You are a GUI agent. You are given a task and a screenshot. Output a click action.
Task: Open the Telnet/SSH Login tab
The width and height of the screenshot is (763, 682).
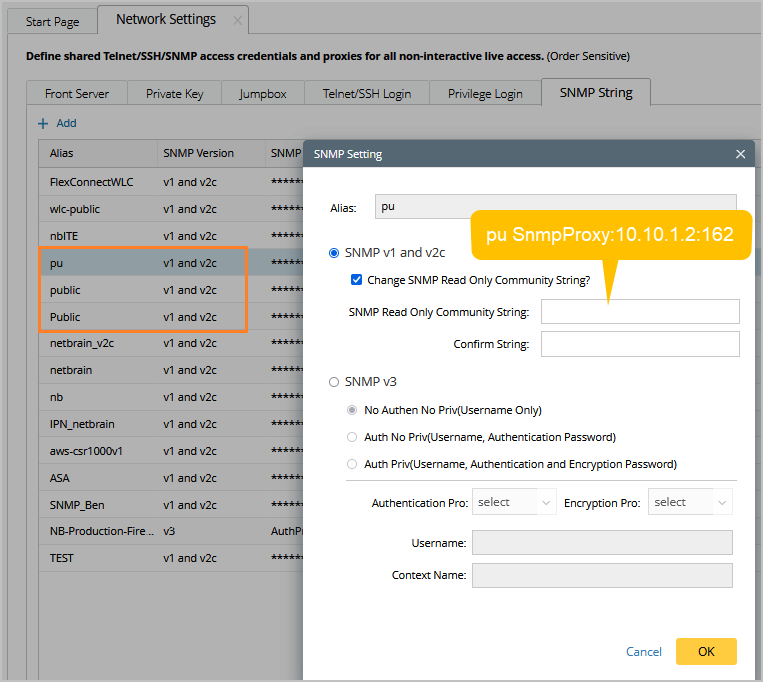click(366, 93)
